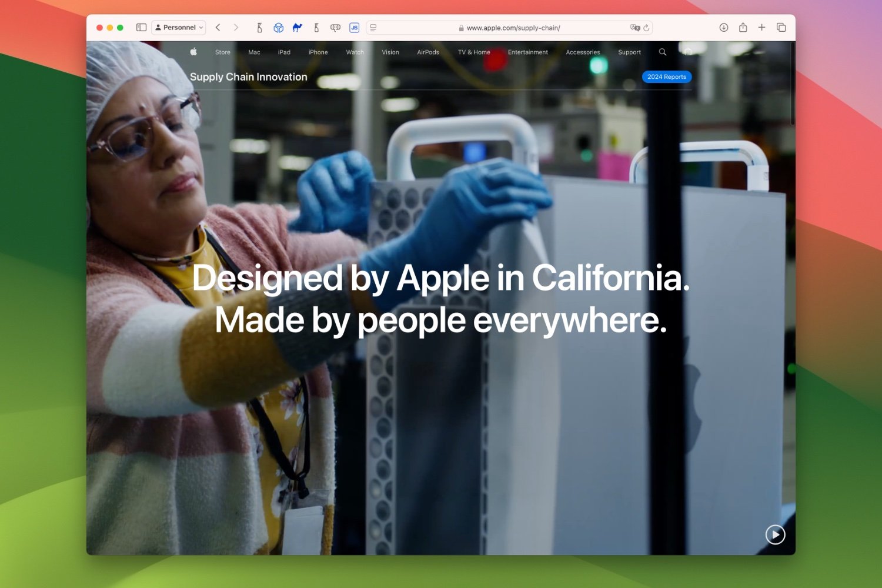Open the shopping bag icon
Image resolution: width=882 pixels, height=588 pixels.
[688, 52]
